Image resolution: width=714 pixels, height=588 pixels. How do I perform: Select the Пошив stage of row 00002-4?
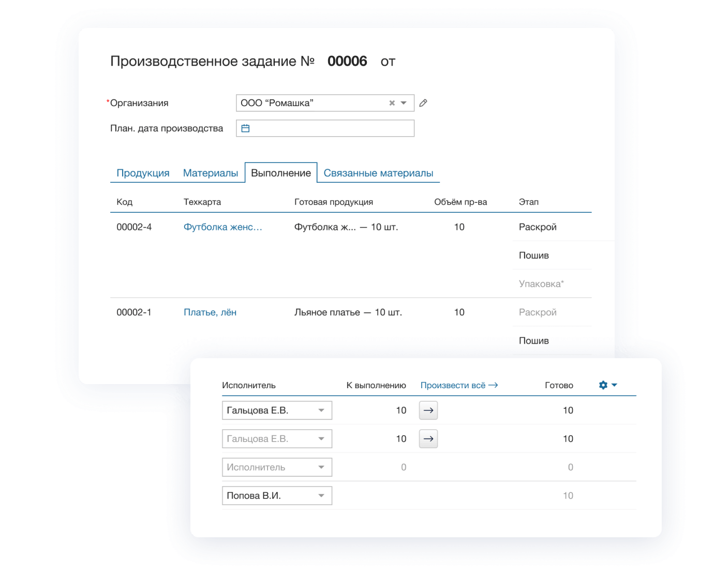[534, 256]
